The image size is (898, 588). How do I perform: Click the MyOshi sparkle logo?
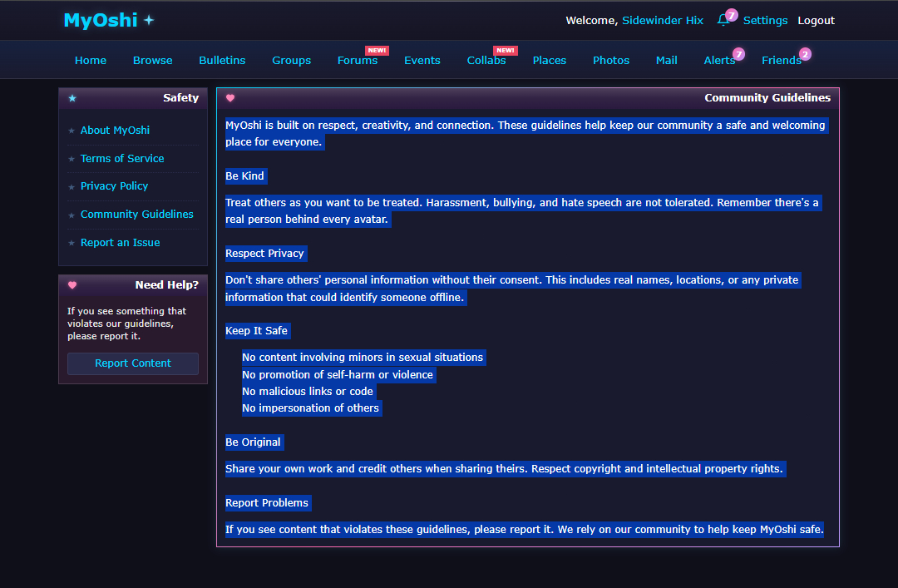(109, 21)
